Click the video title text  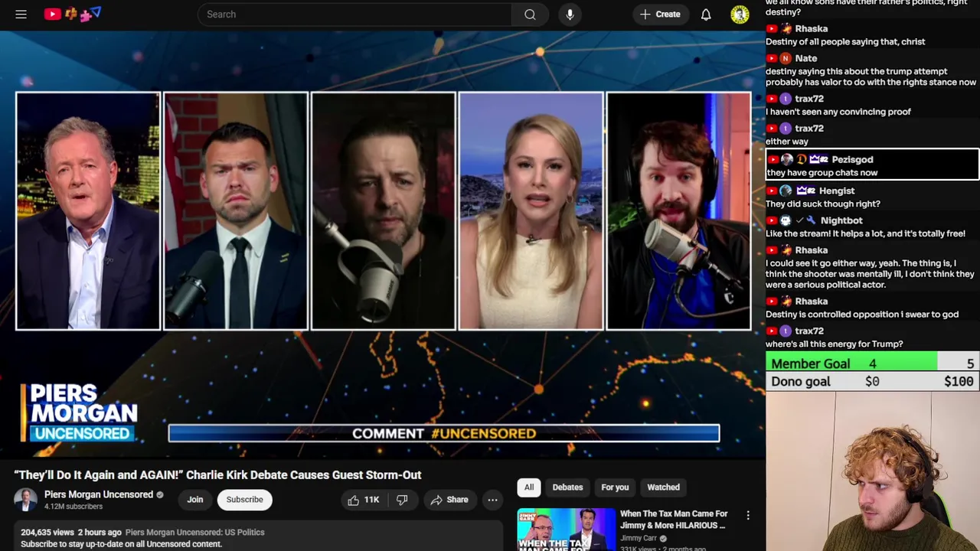[x=217, y=474]
